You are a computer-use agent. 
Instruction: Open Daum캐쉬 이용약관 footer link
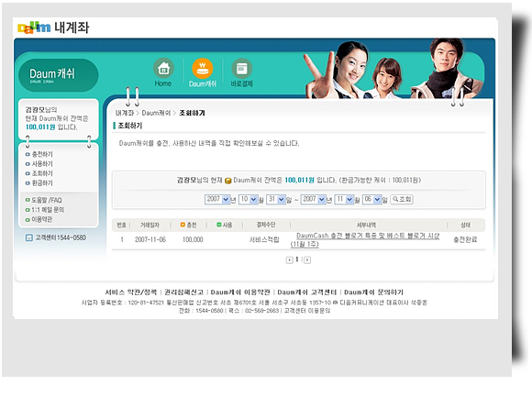click(240, 292)
